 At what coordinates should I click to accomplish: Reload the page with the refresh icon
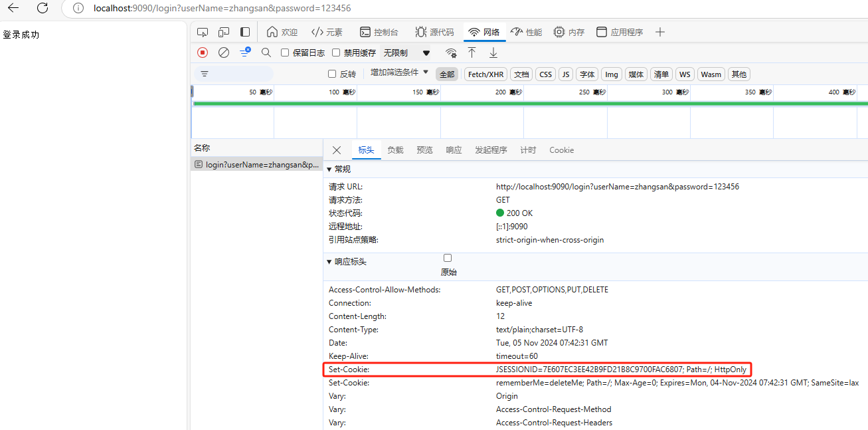43,8
